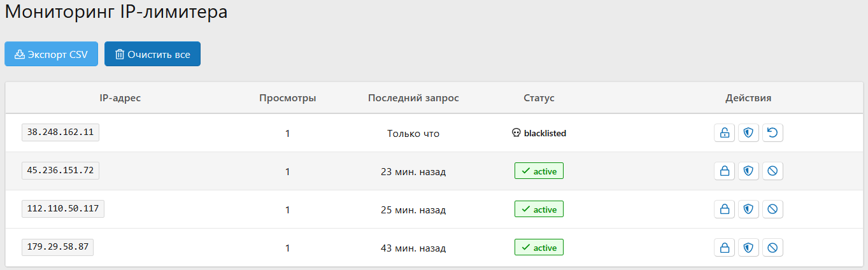Click the IP-адрес column header
The image size is (868, 270).
point(120,98)
